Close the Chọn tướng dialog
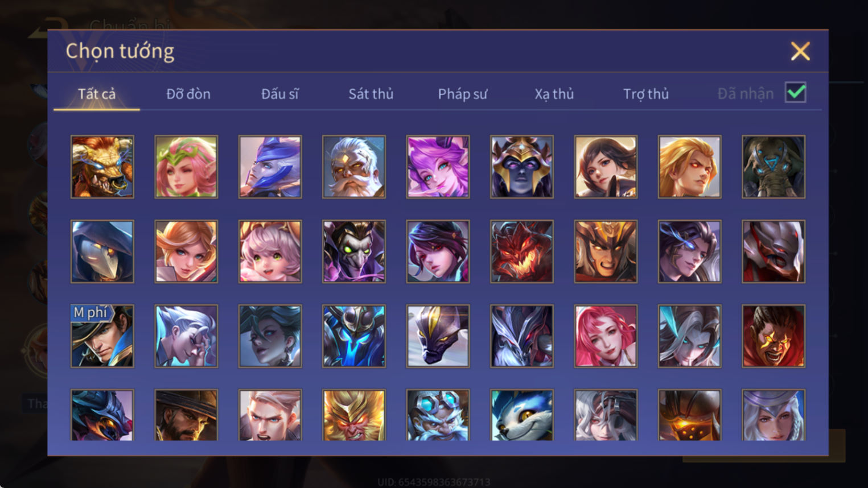This screenshot has height=488, width=868. click(x=800, y=51)
